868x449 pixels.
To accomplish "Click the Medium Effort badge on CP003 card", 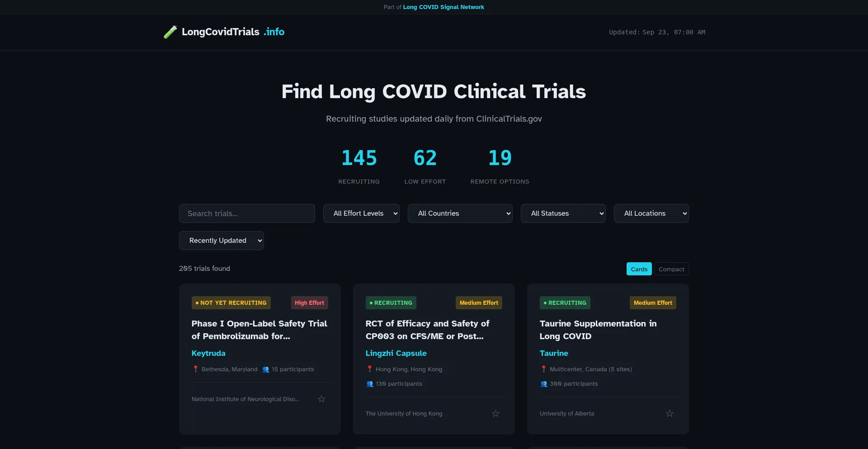I will (479, 303).
